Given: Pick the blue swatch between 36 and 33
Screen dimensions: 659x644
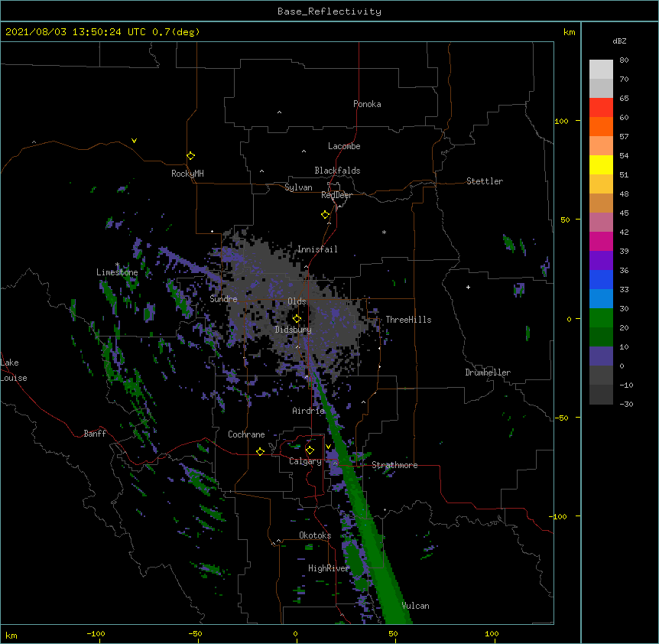Looking at the screenshot, I should (601, 279).
